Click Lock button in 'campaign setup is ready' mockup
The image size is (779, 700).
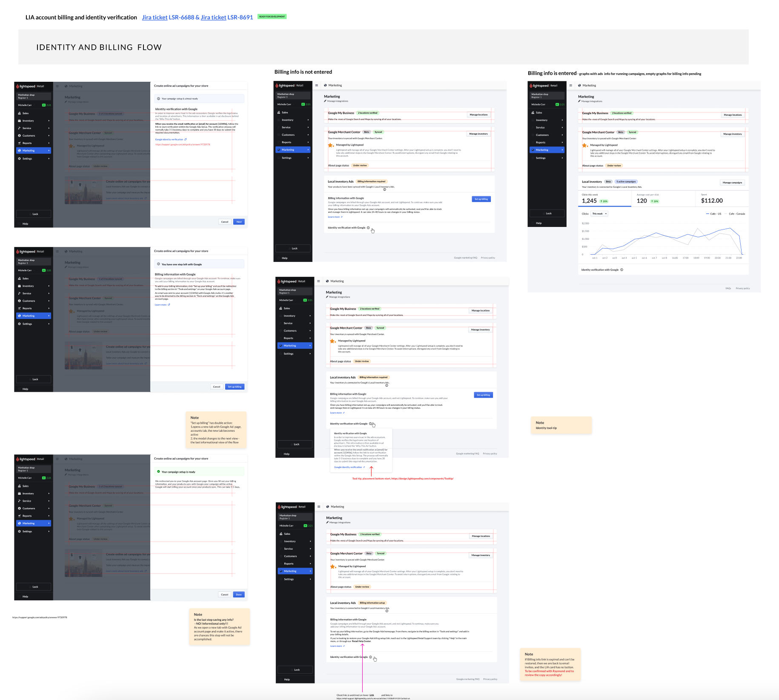click(34, 587)
